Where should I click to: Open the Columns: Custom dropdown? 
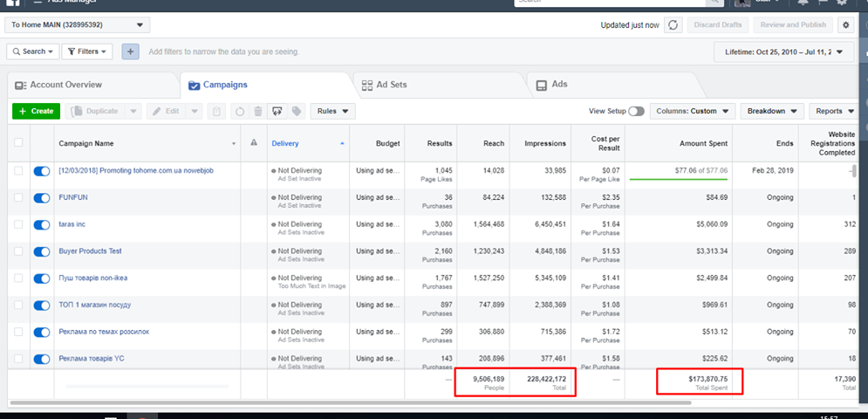[x=691, y=112]
